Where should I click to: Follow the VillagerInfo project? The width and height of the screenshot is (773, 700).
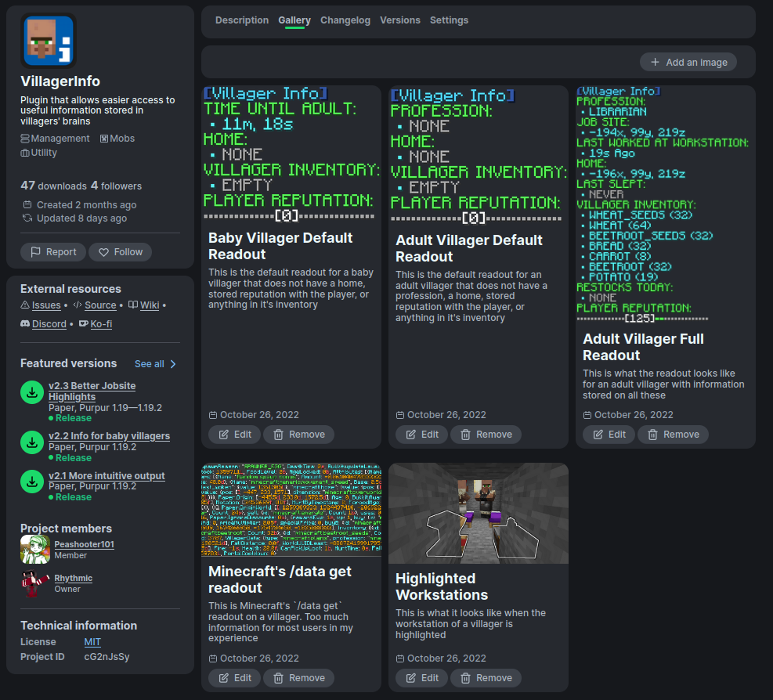coord(120,251)
